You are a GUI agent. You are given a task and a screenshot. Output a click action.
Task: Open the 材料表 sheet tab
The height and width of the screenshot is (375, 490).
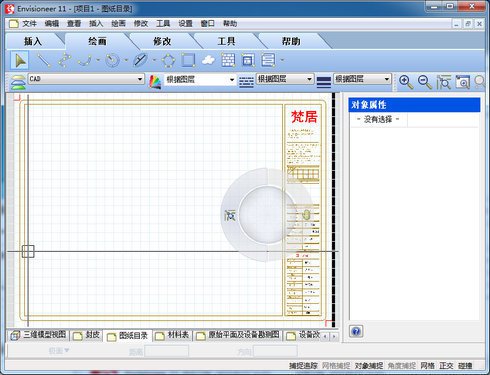(172, 335)
